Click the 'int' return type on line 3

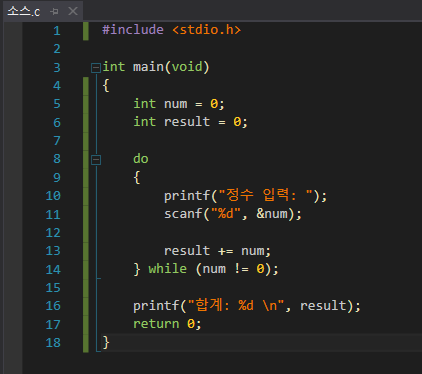pos(114,67)
